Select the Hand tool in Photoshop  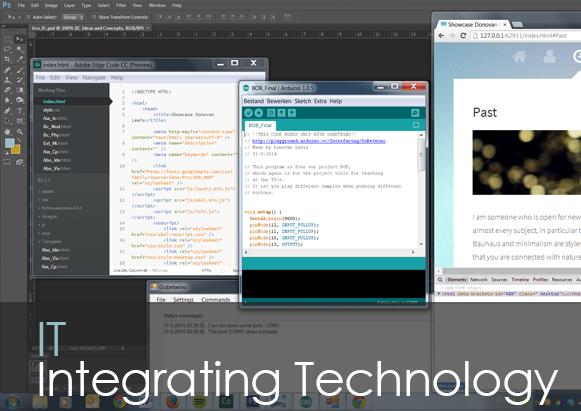(x=7, y=131)
